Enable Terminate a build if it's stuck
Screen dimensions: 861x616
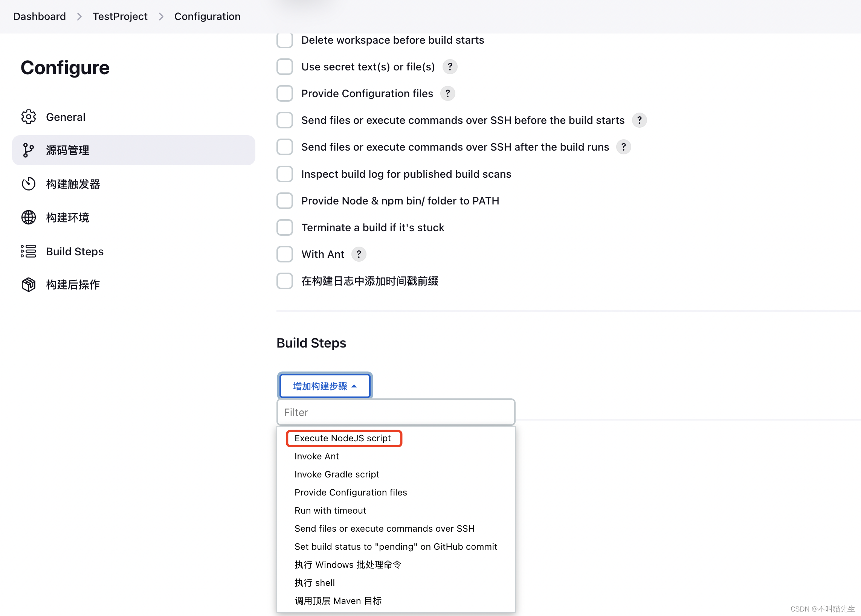point(285,227)
